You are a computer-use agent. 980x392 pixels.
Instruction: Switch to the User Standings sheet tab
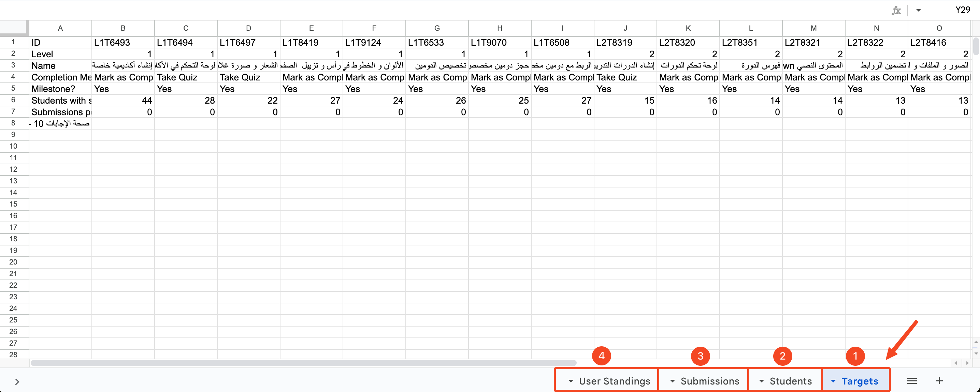606,381
